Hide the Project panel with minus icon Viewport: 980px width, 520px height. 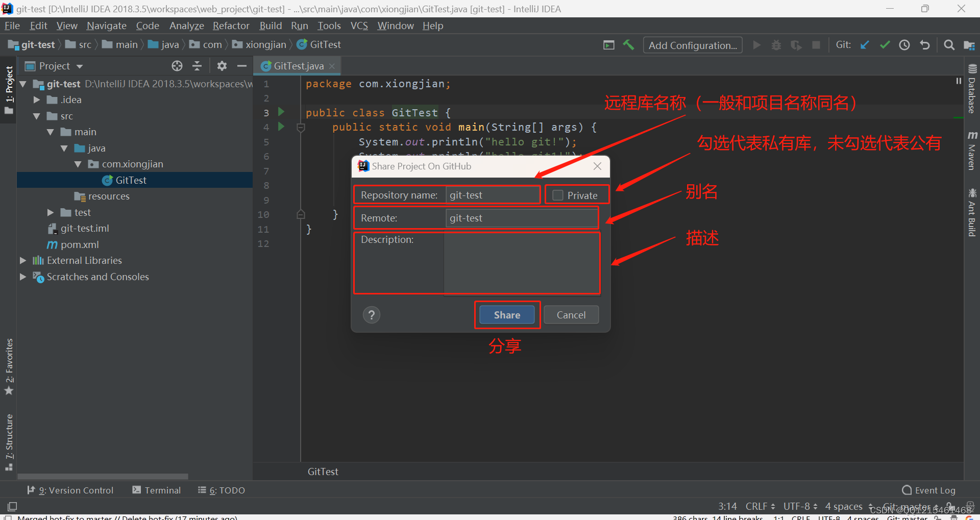pos(241,66)
